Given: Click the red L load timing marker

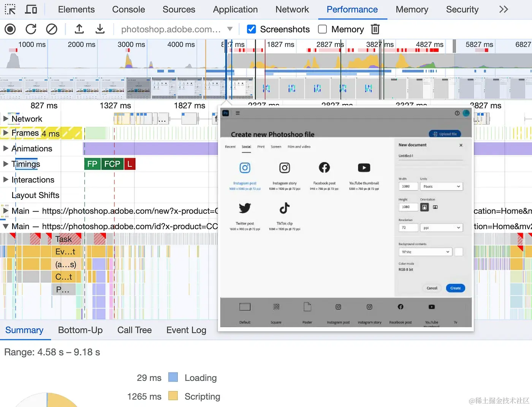Looking at the screenshot, I should 130,164.
